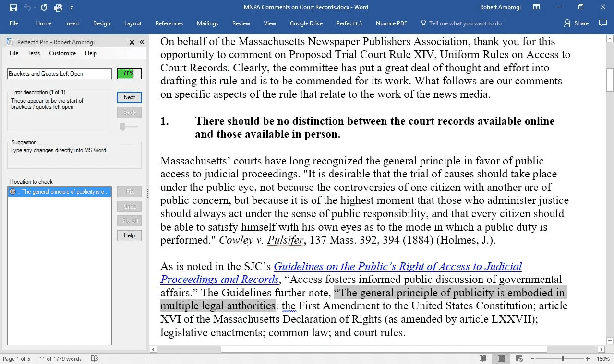Click the Next button
This screenshot has height=364, width=614.
(x=129, y=97)
